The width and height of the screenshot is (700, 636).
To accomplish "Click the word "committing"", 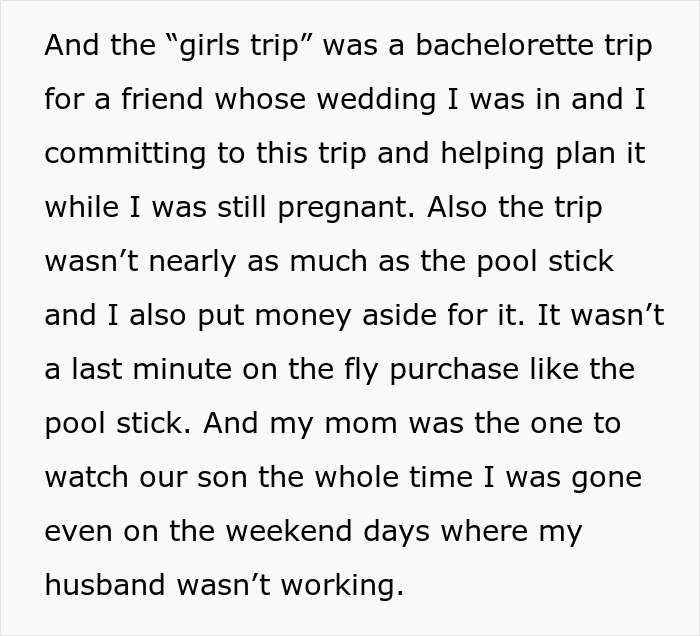I will 118,153.
